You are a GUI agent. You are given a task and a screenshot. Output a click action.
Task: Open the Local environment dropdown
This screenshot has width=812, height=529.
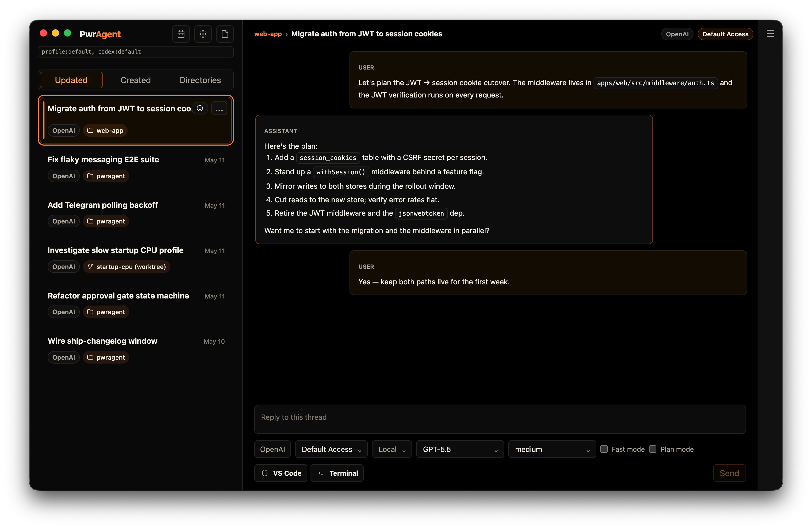(x=392, y=449)
